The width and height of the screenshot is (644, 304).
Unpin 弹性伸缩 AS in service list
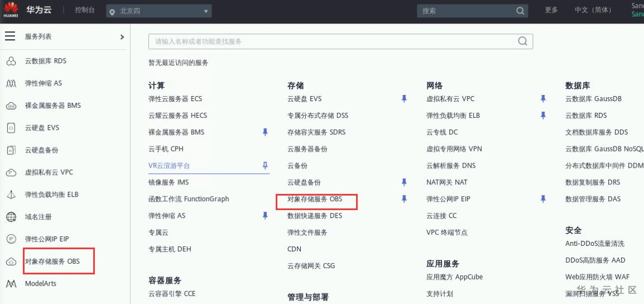265,216
